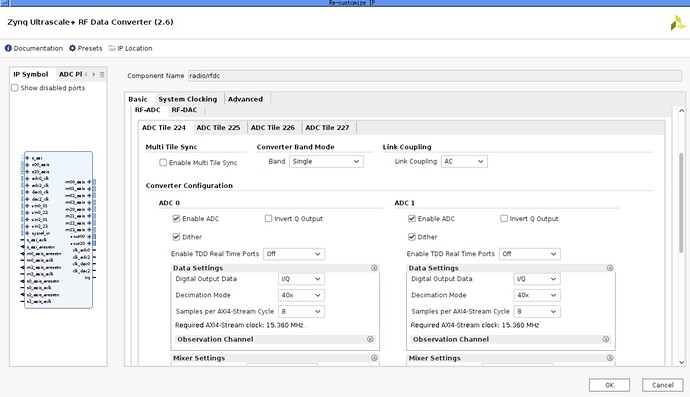This screenshot has width=690, height=397.
Task: Open ADC 1 Decimation Mode dropdown
Action: (537, 295)
